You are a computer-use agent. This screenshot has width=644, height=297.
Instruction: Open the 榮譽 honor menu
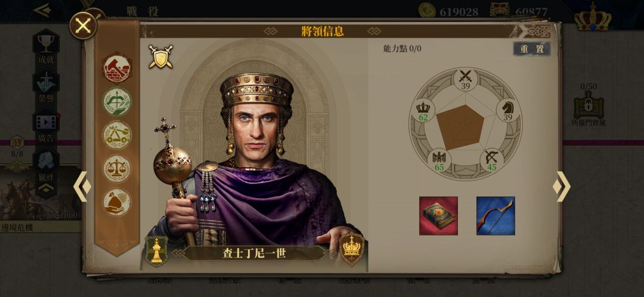[46, 86]
